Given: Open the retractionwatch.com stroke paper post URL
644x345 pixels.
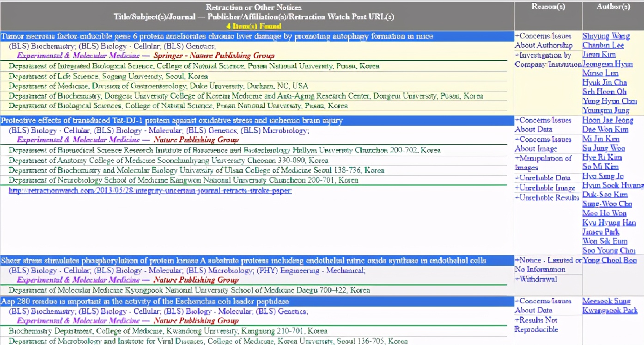Looking at the screenshot, I should pyautogui.click(x=150, y=191).
